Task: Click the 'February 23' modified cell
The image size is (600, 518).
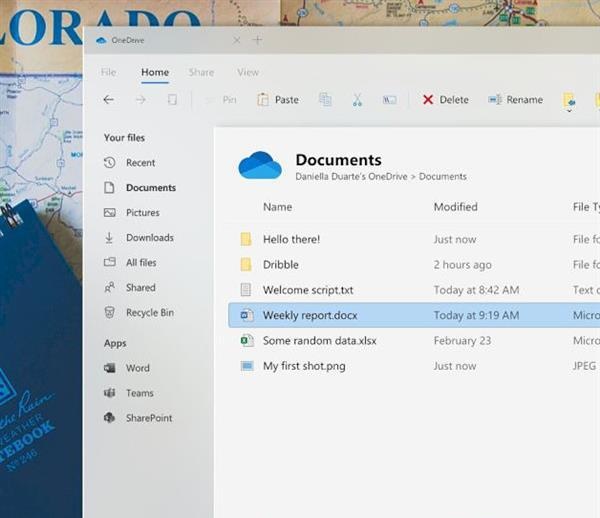Action: point(462,340)
